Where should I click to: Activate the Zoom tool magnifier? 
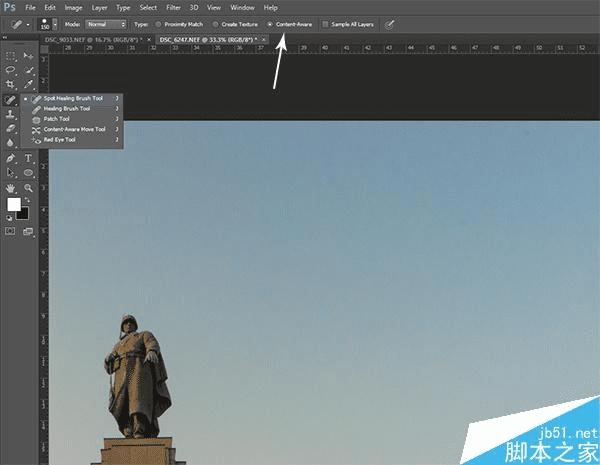pyautogui.click(x=28, y=187)
